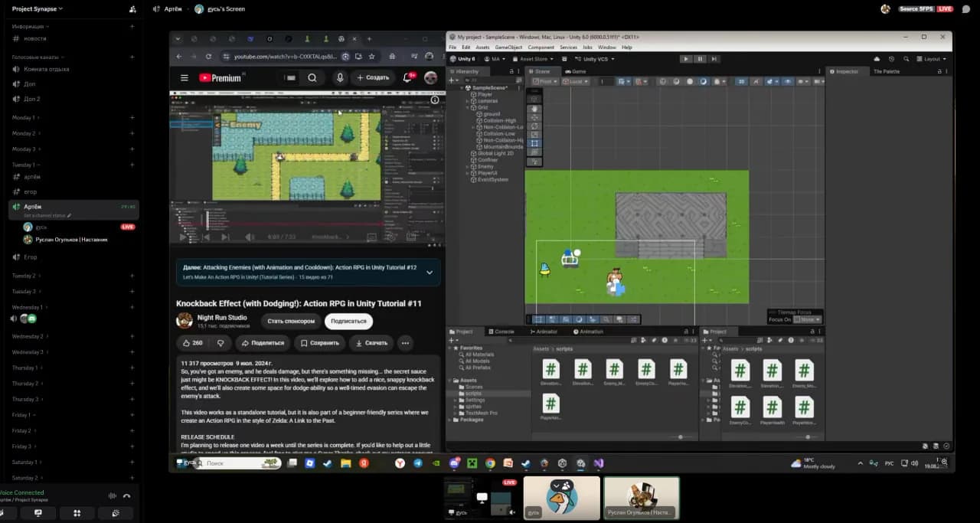Toggle scene lighting button in Scene toolbar
980x523 pixels.
[758, 81]
